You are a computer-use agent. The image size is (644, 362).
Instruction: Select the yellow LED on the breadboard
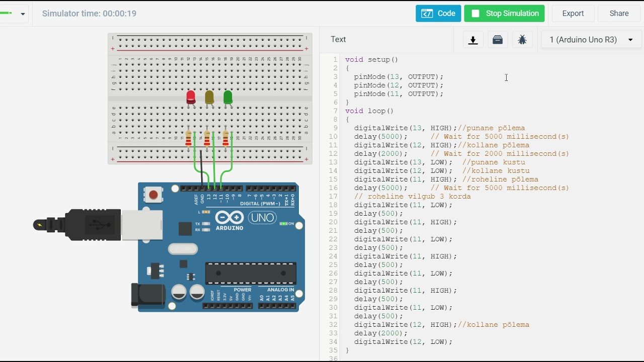click(209, 98)
